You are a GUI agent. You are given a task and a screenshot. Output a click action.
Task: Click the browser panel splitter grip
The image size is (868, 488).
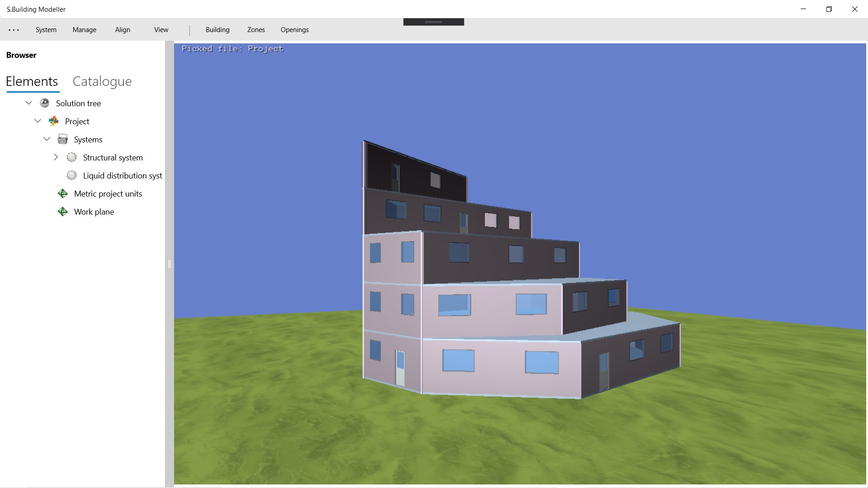170,264
